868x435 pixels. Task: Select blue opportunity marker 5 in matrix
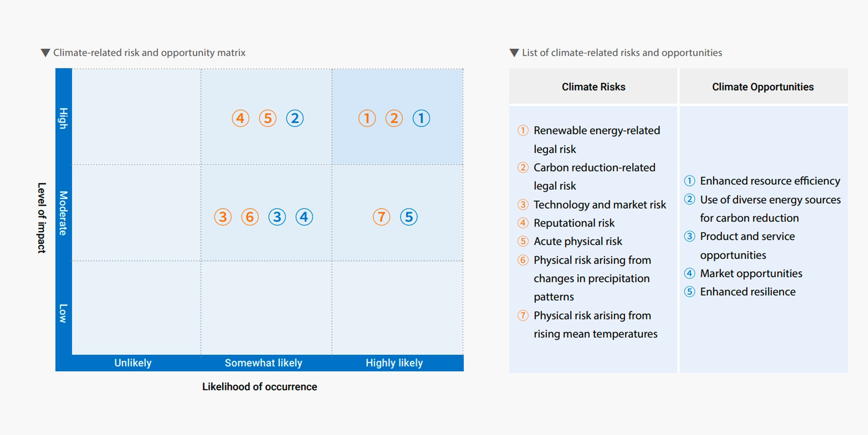point(409,217)
